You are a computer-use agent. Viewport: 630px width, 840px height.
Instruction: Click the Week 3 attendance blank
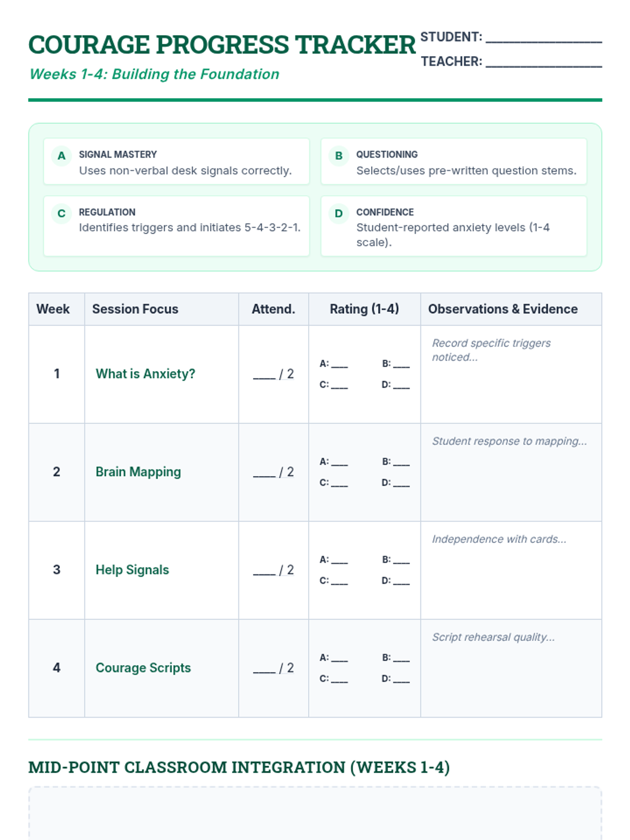(264, 571)
